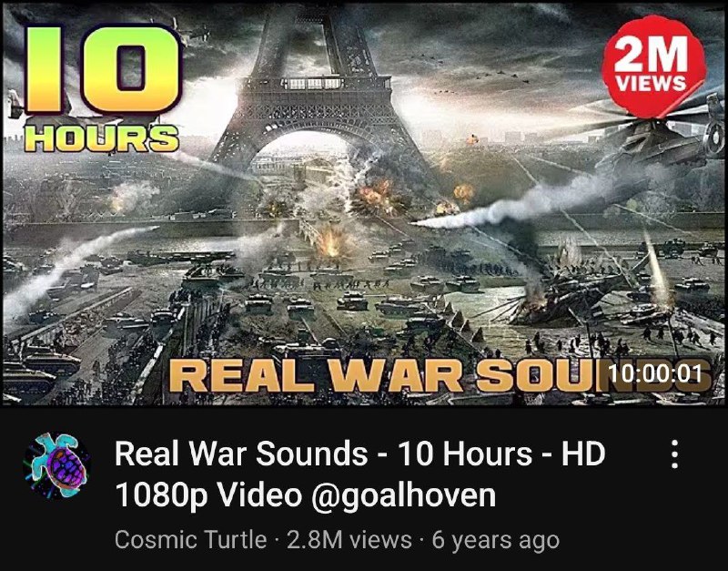Click the @goalhoven mention in the title
The height and width of the screenshot is (571, 728).
click(403, 495)
